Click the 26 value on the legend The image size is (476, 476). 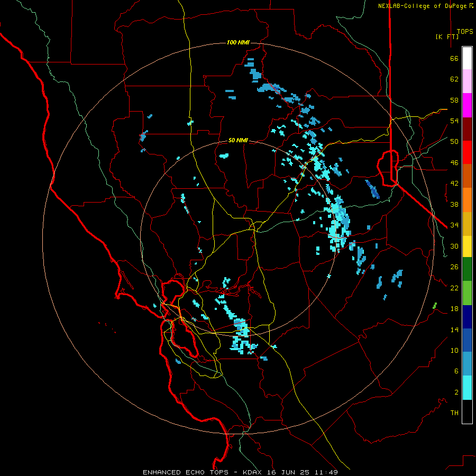(x=454, y=267)
